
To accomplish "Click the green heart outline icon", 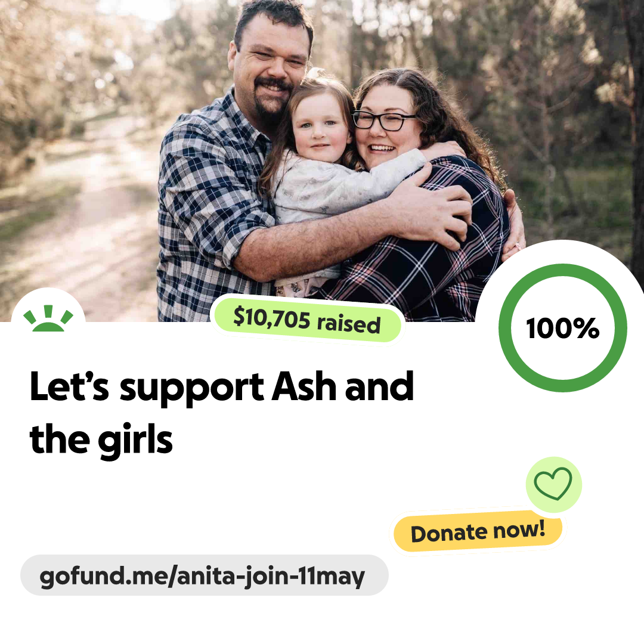I will [x=553, y=484].
